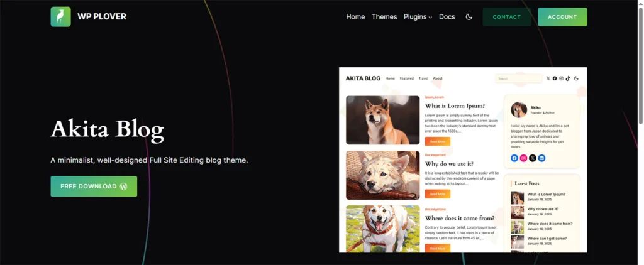
Task: Click the Search field in the preview
Action: (x=518, y=78)
